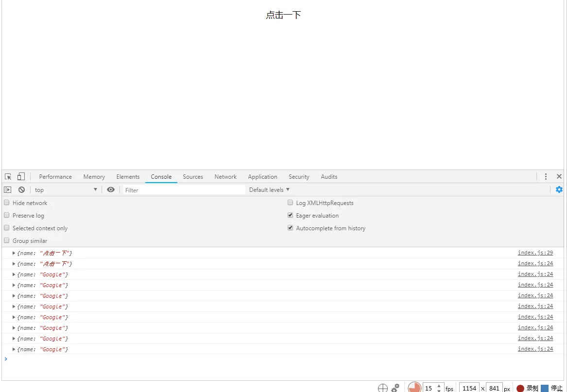Open the Elements tab
The width and height of the screenshot is (567, 392).
[128, 176]
